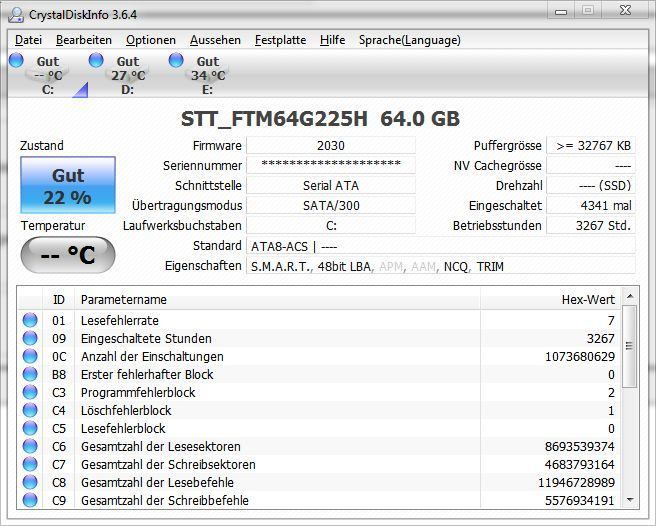
Task: Click the status orb for Gesamtzahl der Schreibbefehle
Action: [x=30, y=500]
